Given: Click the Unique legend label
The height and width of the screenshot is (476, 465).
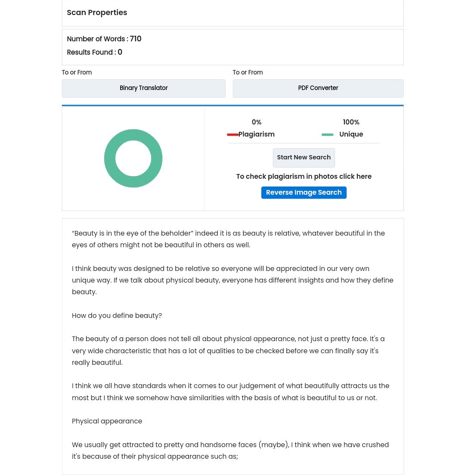Looking at the screenshot, I should click(351, 134).
